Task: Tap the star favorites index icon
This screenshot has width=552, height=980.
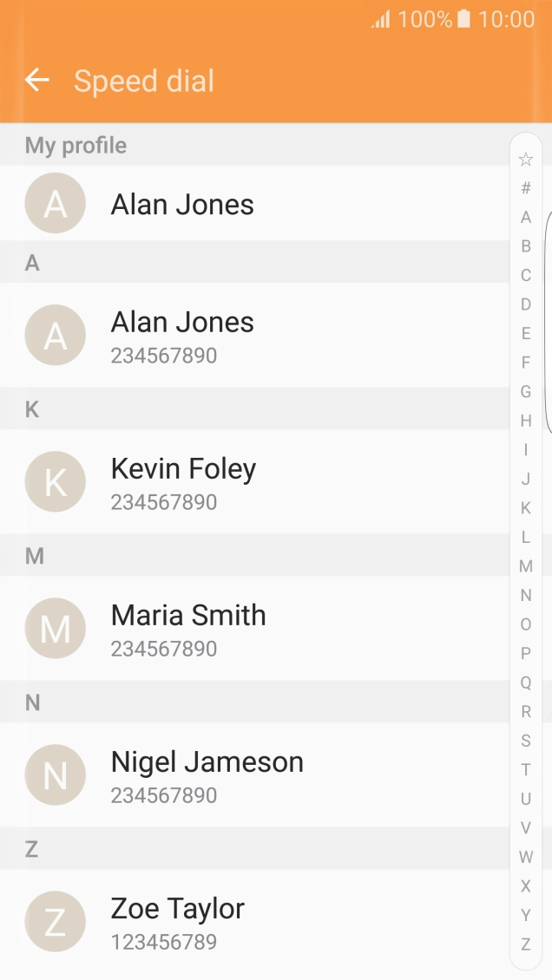Action: coord(525,160)
